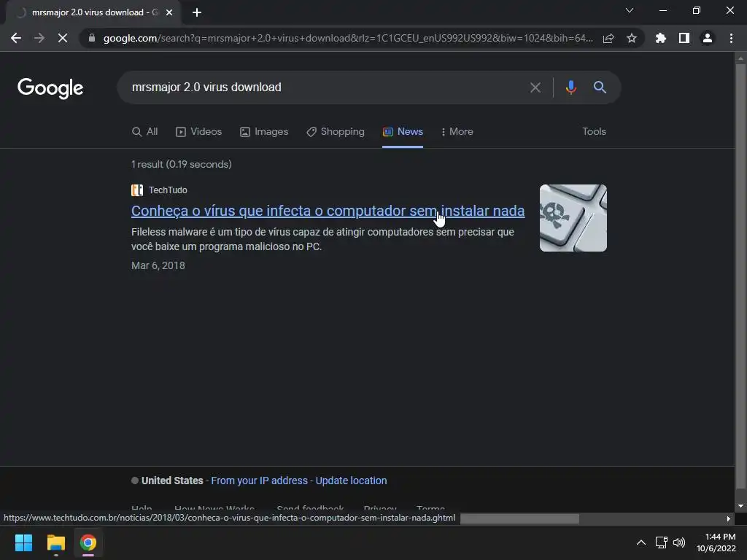Click the scroll down arrow
Screen dimensions: 747x560
[740, 506]
